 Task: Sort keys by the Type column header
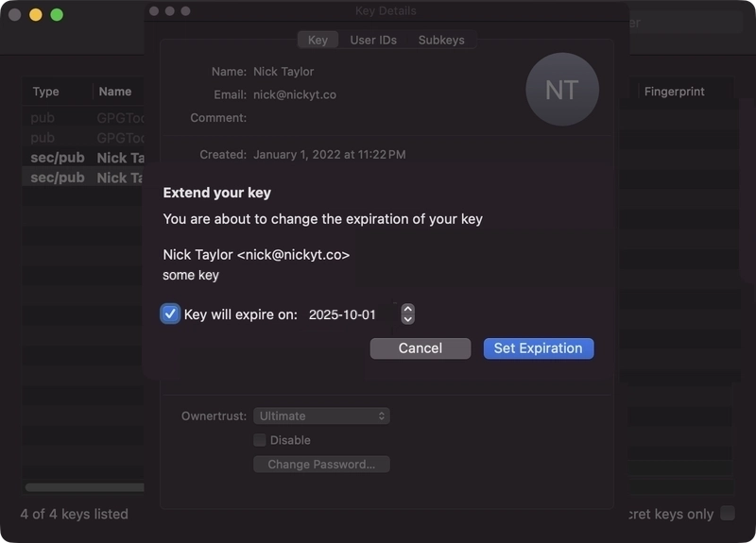(45, 92)
